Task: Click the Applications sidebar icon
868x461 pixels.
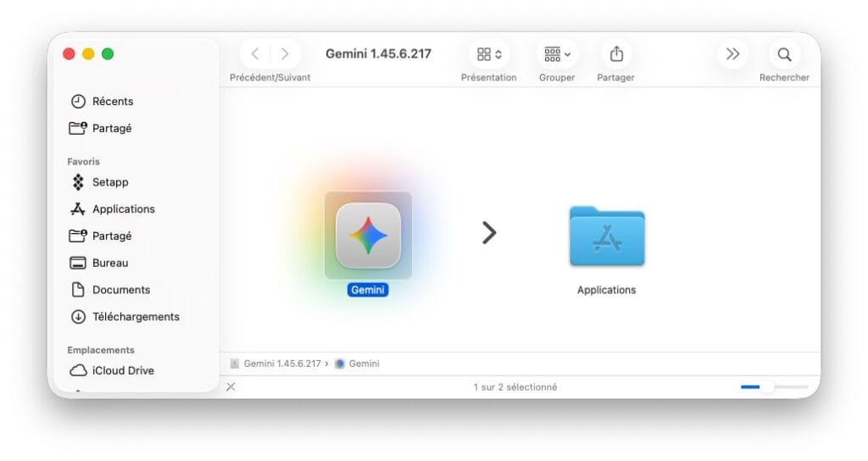Action: (78, 208)
